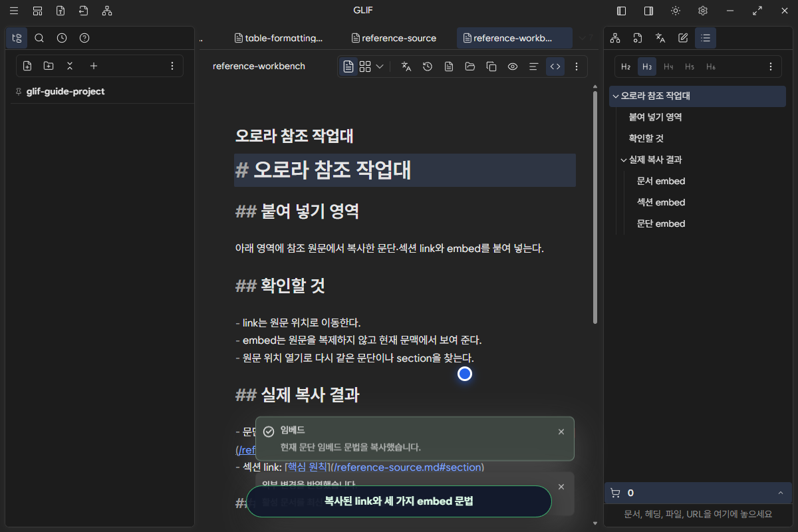798x532 pixels.
Task: Expand the cart panel chevron
Action: 780,493
